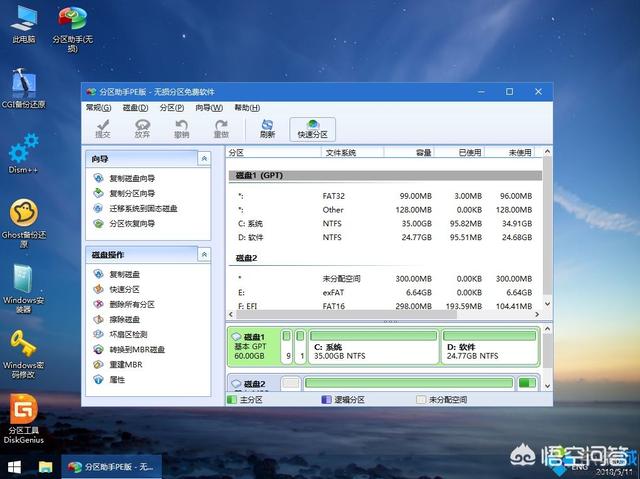The width and height of the screenshot is (640, 479).
Task: Click the 提交 (Apply) toolbar icon
Action: click(x=102, y=128)
